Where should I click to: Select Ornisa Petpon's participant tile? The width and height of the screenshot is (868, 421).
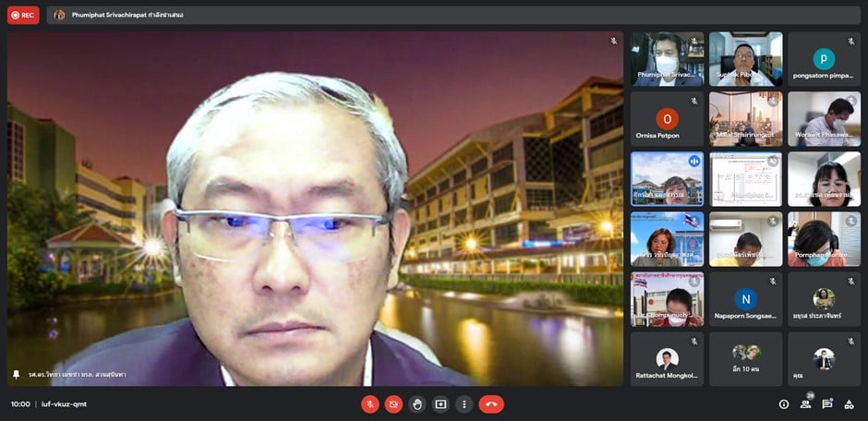667,119
